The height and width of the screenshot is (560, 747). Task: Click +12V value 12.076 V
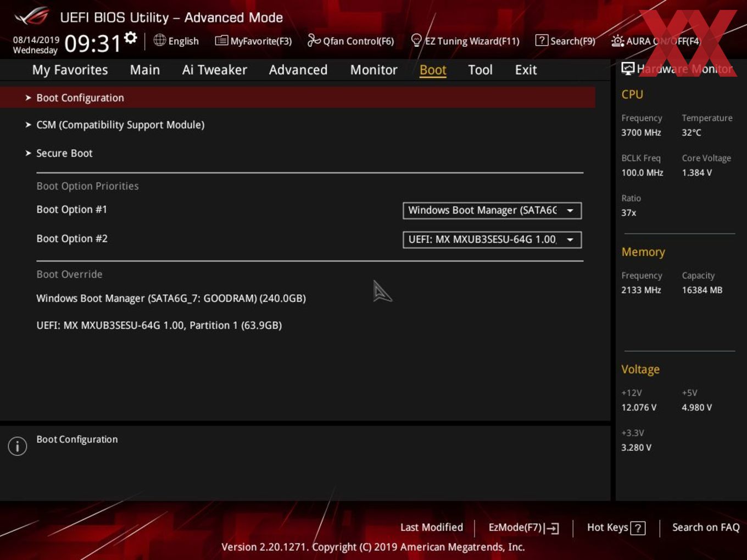pyautogui.click(x=639, y=407)
